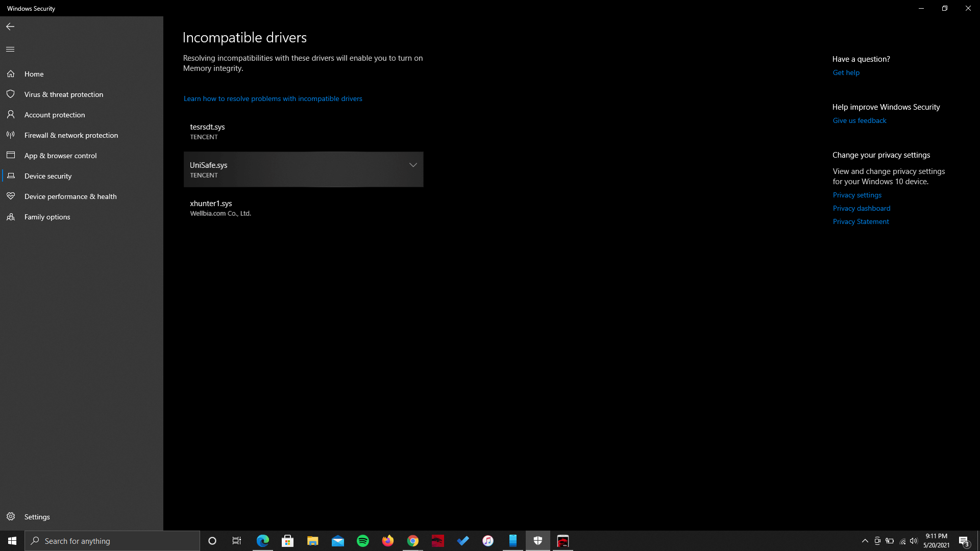
Task: Select Give us feedback option
Action: pos(859,120)
